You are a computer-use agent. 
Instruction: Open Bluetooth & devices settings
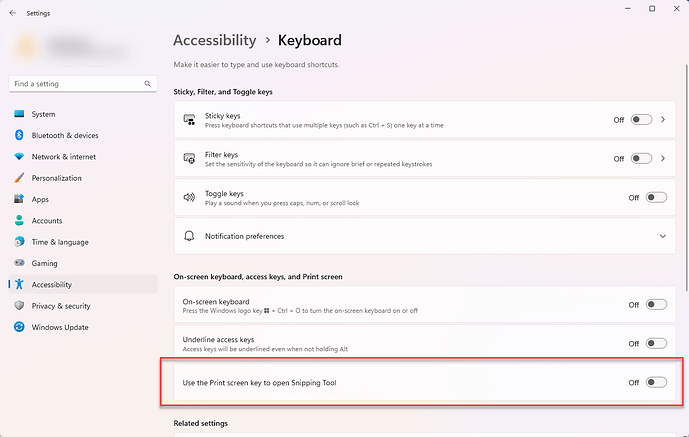[64, 135]
